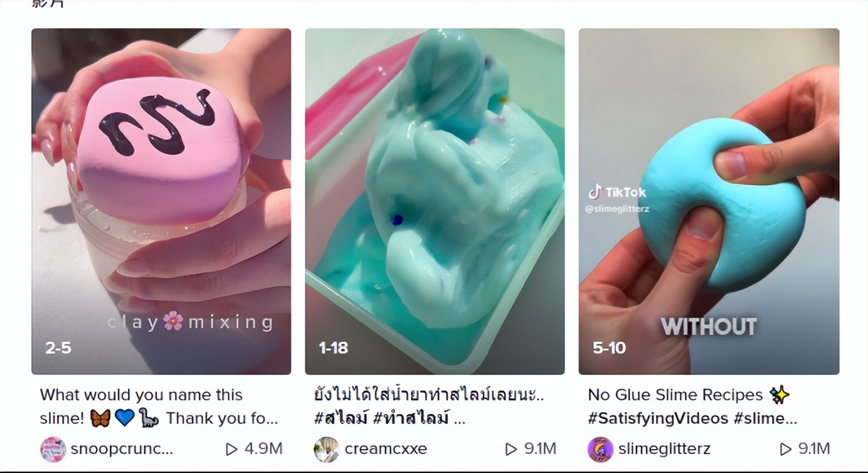Screen dimensions: 868x473
Task: Click play count icon beside 4.9M
Action: (231, 449)
